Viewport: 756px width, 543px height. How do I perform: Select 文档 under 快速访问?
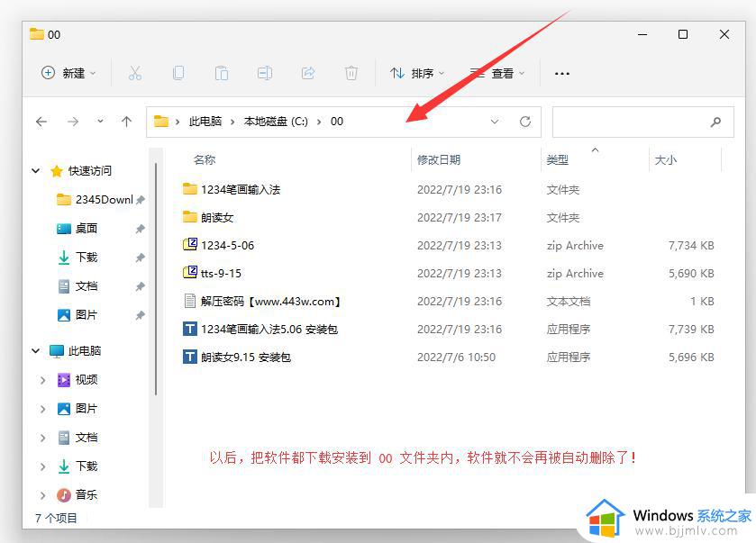pos(87,286)
